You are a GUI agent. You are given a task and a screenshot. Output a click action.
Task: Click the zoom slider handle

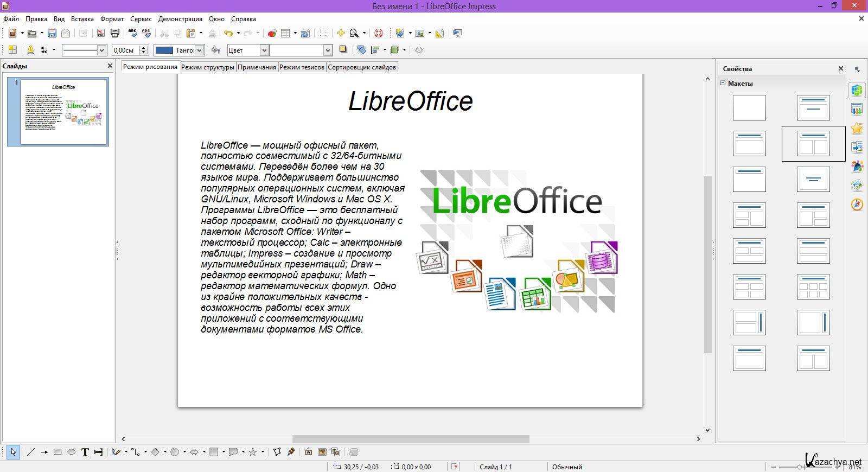pyautogui.click(x=801, y=467)
